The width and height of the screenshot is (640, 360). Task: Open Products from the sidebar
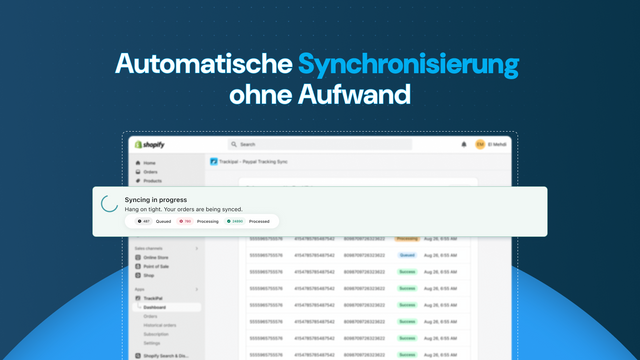click(152, 181)
